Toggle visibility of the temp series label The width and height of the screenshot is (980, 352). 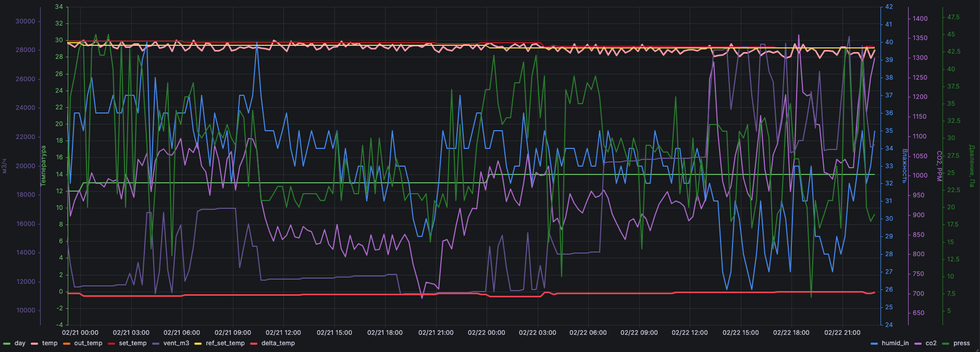pyautogui.click(x=50, y=344)
